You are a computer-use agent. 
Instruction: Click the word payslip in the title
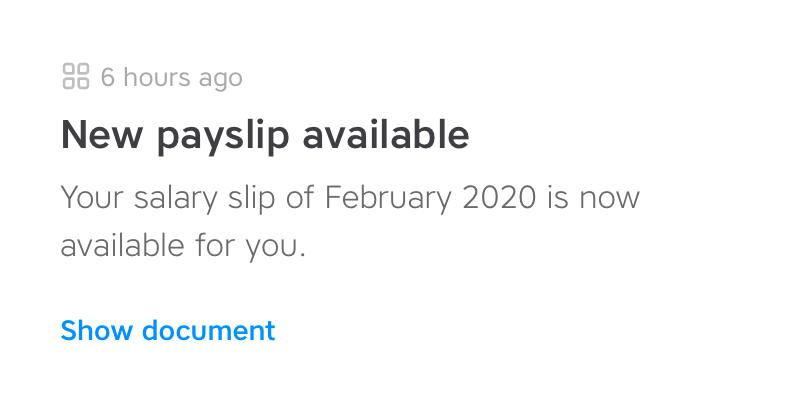point(222,138)
